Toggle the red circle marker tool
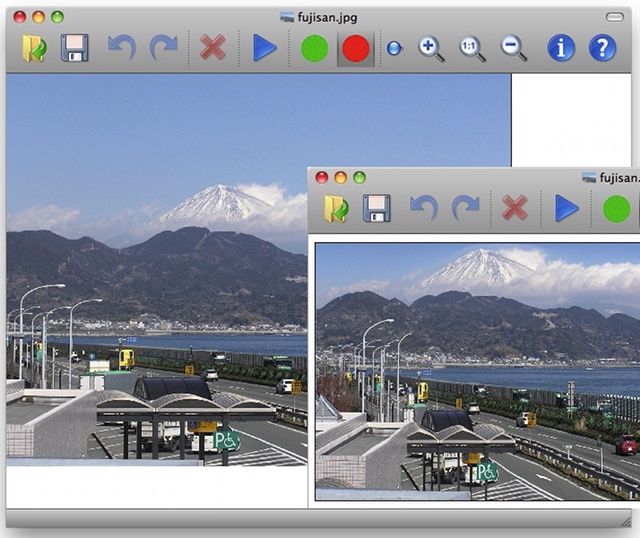This screenshot has width=640, height=538. pyautogui.click(x=356, y=49)
